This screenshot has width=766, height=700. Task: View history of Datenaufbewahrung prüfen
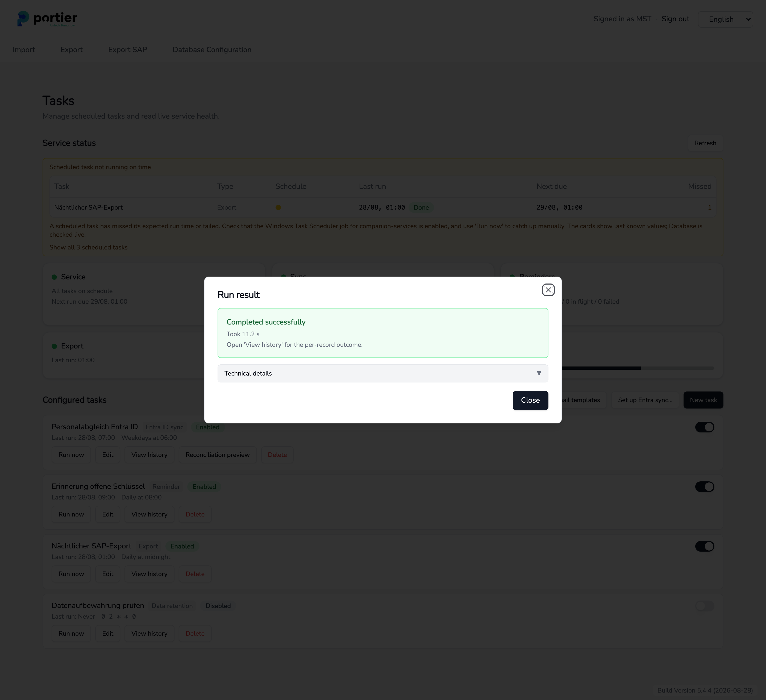pos(149,634)
